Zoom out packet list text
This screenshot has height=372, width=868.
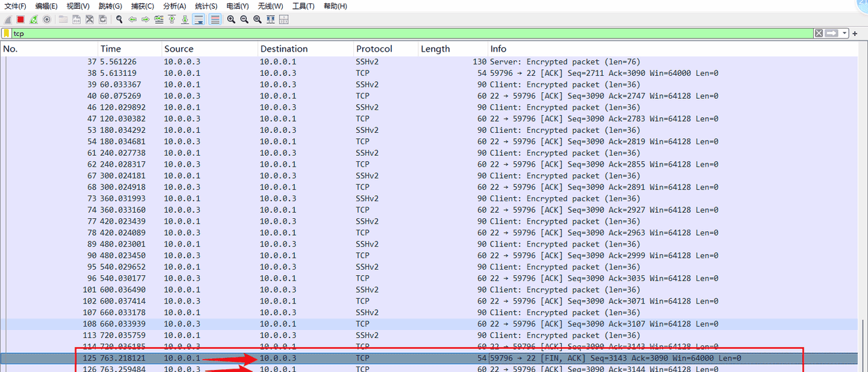244,20
